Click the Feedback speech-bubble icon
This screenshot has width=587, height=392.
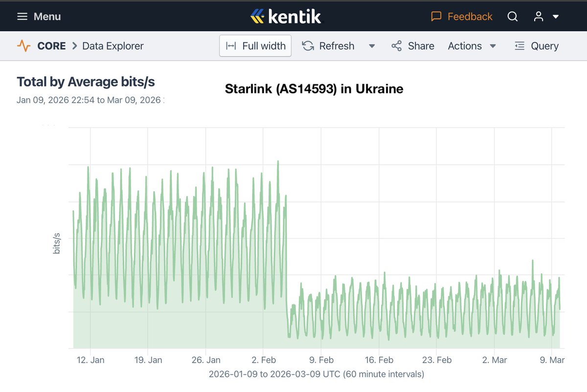pos(435,16)
